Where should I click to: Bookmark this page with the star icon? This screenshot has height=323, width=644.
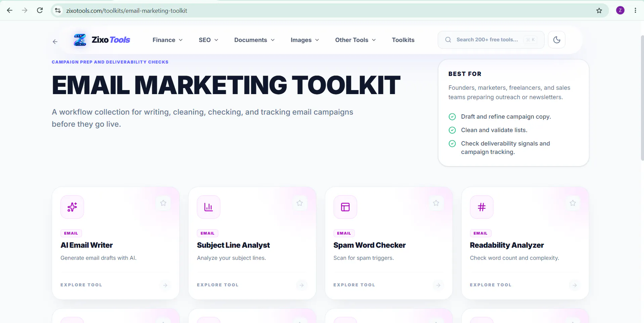pos(599,10)
